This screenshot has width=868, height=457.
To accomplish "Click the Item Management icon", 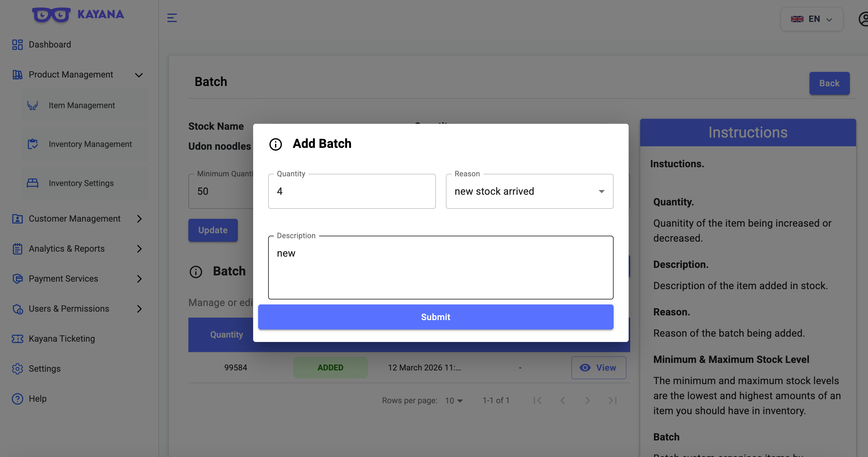I will [x=33, y=105].
